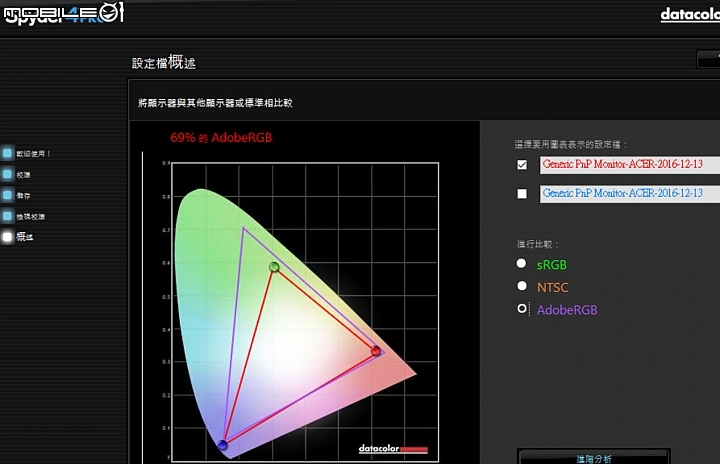Open the blue Generic PnP Monitor-ACER-2016-12-13 dropdown
720x464 pixels.
[x=630, y=193]
